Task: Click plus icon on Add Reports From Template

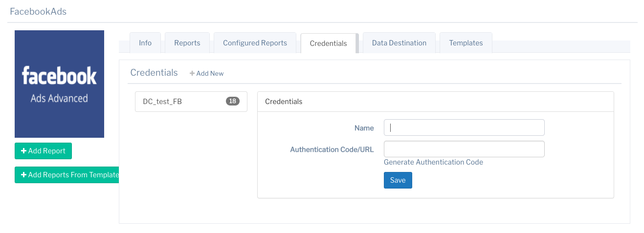Action: pos(23,175)
